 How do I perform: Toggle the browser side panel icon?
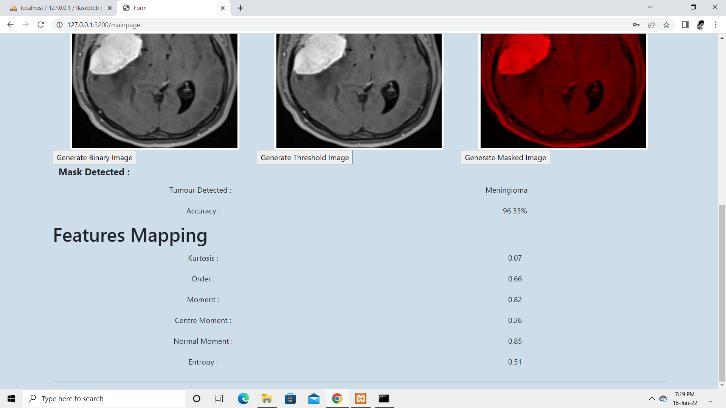point(685,25)
